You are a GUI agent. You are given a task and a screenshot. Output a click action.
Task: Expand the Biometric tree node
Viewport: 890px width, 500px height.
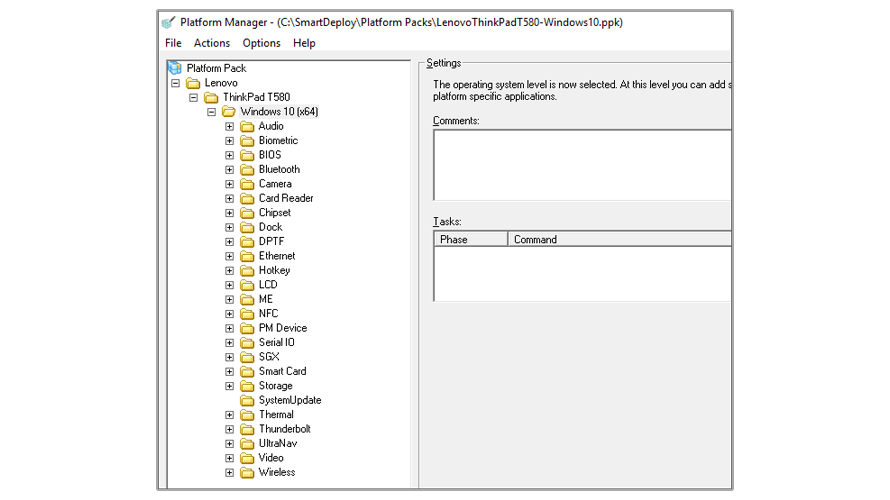pyautogui.click(x=229, y=141)
